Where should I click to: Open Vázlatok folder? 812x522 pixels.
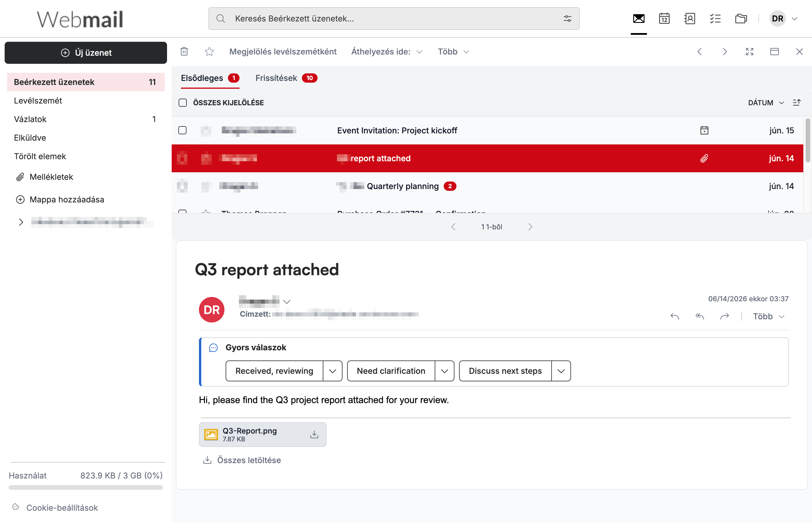86,119
